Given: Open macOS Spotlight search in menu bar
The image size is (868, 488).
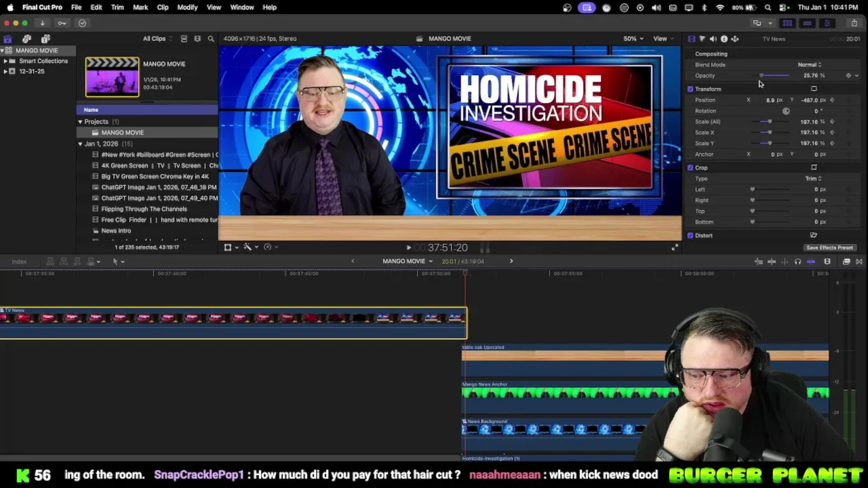Looking at the screenshot, I should click(x=768, y=7).
